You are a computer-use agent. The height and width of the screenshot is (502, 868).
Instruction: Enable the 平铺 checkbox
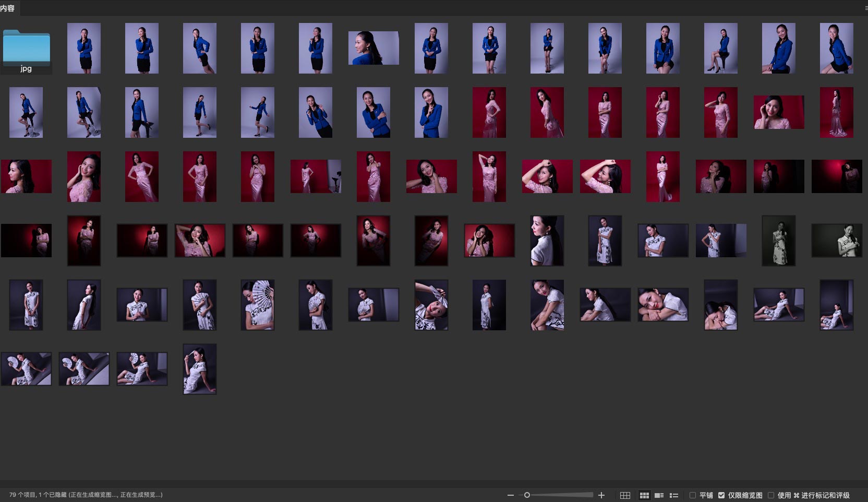pos(693,495)
